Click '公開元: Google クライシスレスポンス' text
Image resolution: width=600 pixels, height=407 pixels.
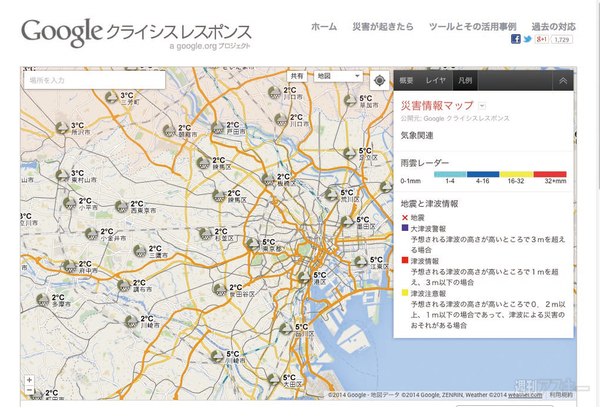pyautogui.click(x=455, y=118)
